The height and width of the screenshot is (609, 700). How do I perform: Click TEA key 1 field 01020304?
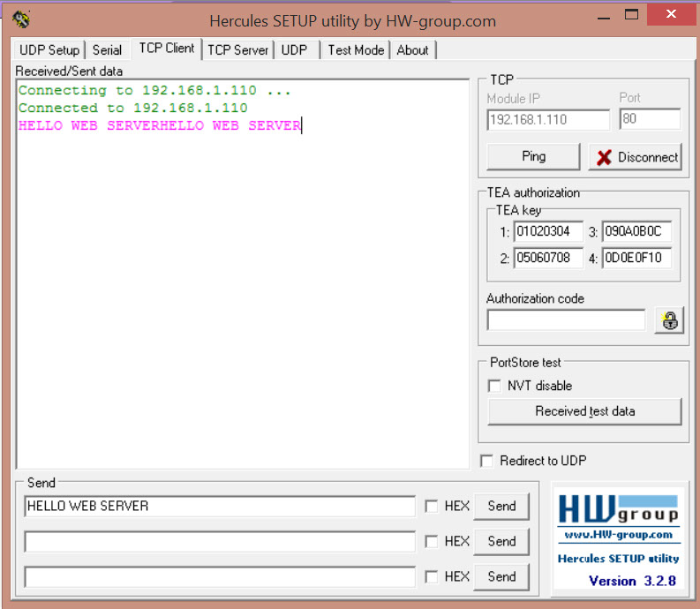(x=548, y=231)
